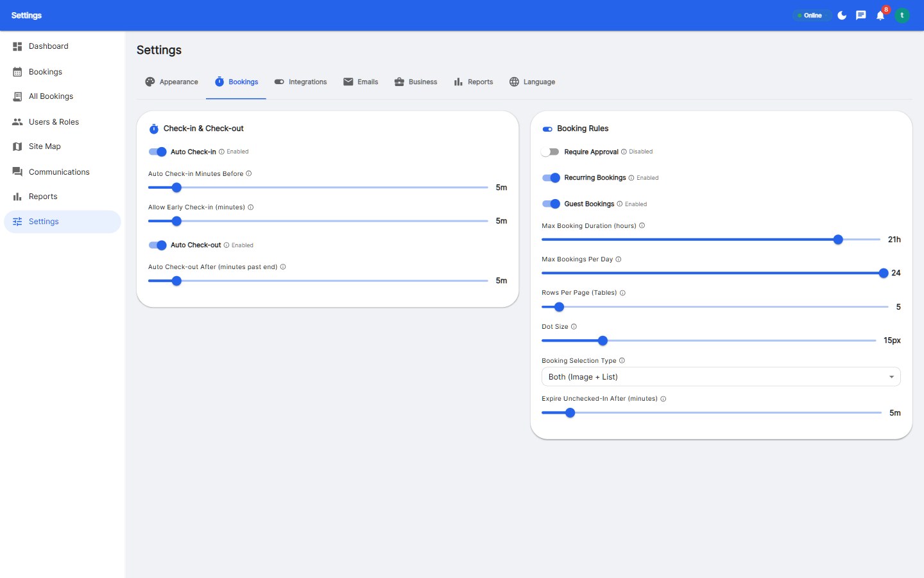
Task: Click Rows Per Page slider handle
Action: [x=559, y=307]
